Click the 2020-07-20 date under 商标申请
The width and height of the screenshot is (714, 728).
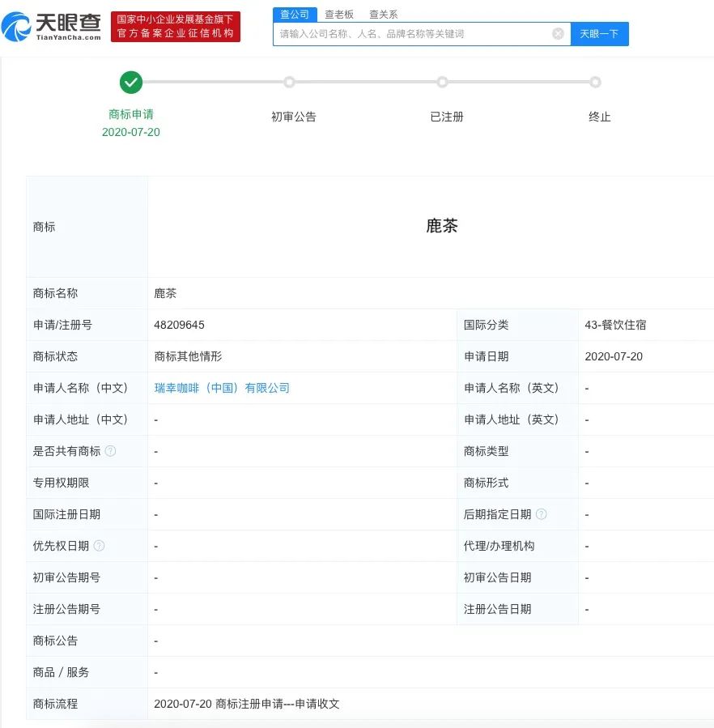[x=131, y=132]
